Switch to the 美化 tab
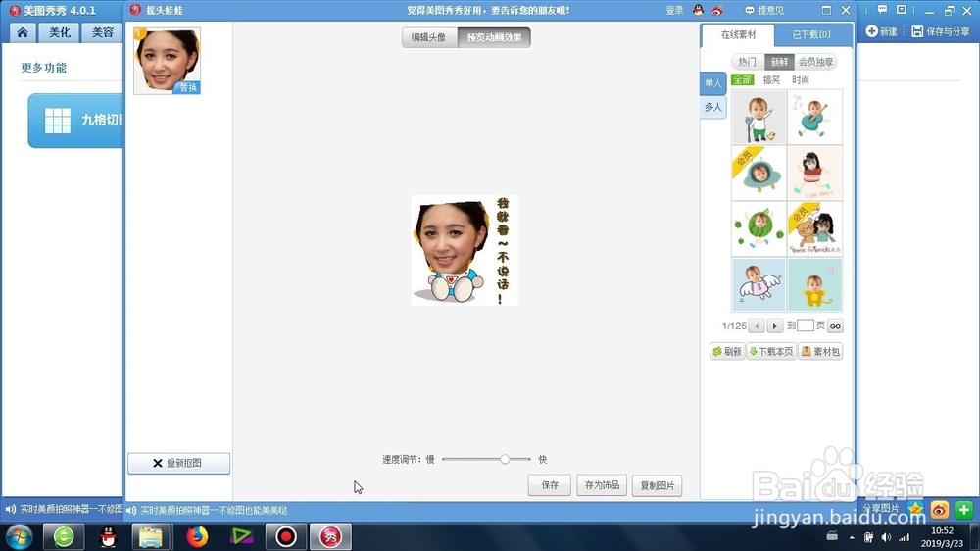The width and height of the screenshot is (980, 551). pos(60,32)
